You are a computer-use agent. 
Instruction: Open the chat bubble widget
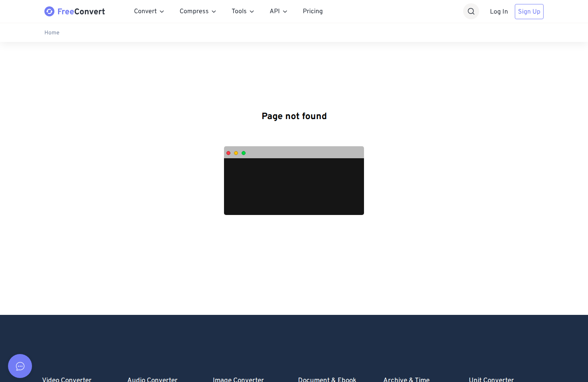point(20,366)
